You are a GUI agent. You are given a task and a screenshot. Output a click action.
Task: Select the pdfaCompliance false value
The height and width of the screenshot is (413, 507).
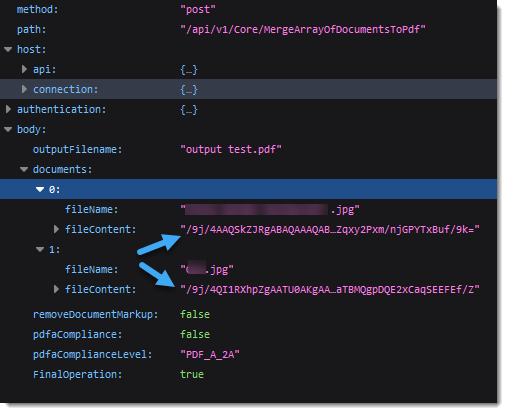(x=195, y=334)
